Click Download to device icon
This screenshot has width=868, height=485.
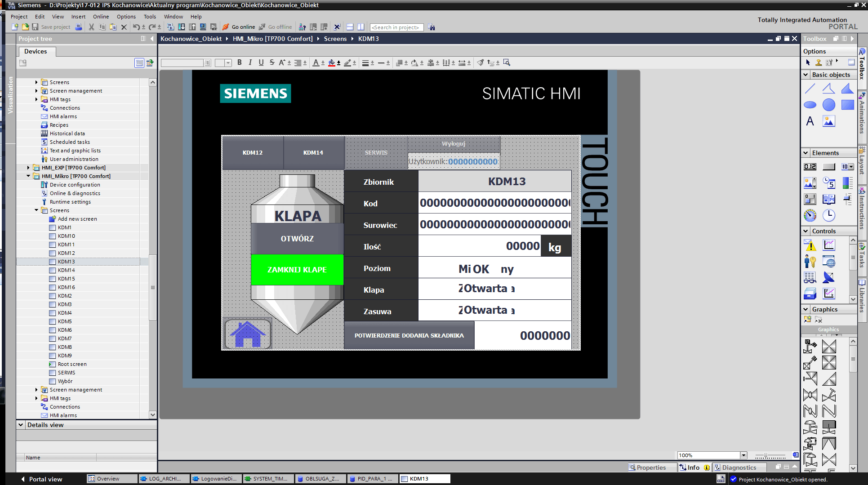pos(181,27)
